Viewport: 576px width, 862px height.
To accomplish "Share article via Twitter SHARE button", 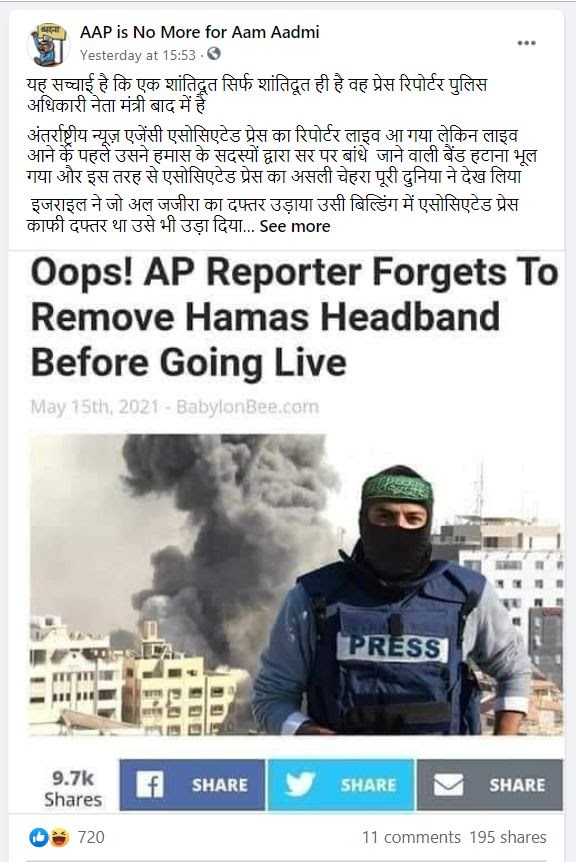I will tap(341, 784).
